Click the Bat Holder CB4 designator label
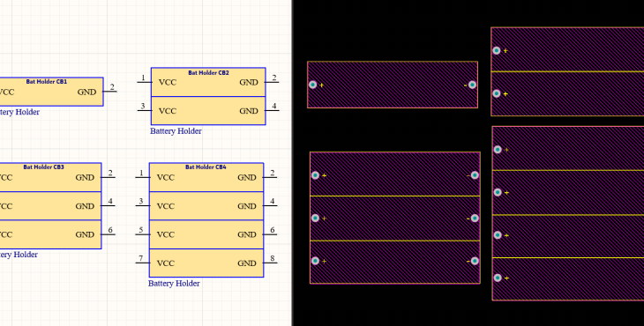 pyautogui.click(x=206, y=167)
